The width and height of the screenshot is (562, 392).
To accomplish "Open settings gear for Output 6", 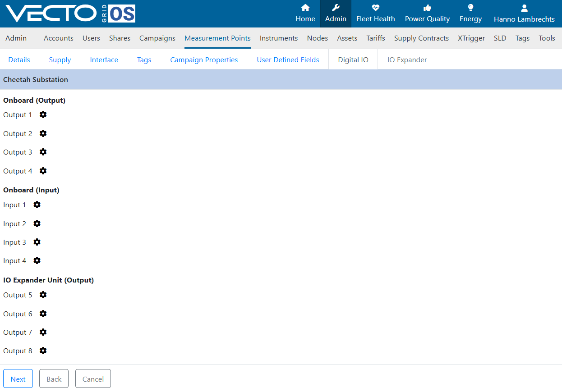I will pyautogui.click(x=43, y=314).
